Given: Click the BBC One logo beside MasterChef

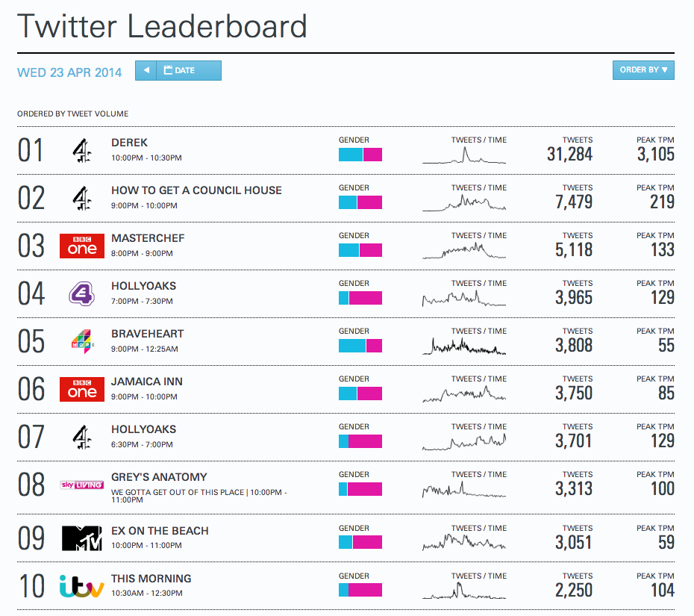Looking at the screenshot, I should pyautogui.click(x=82, y=246).
